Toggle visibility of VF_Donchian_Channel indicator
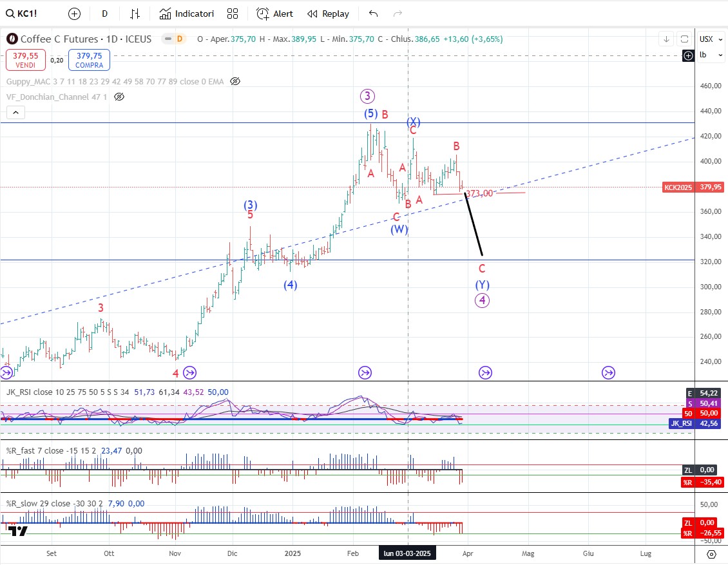 tap(119, 97)
